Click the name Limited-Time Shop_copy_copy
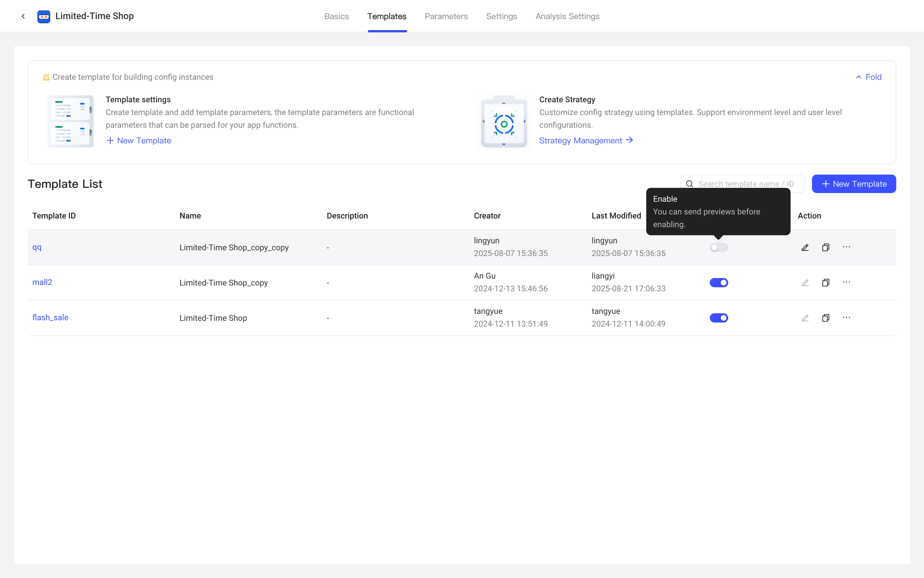924x578 pixels. coord(234,247)
